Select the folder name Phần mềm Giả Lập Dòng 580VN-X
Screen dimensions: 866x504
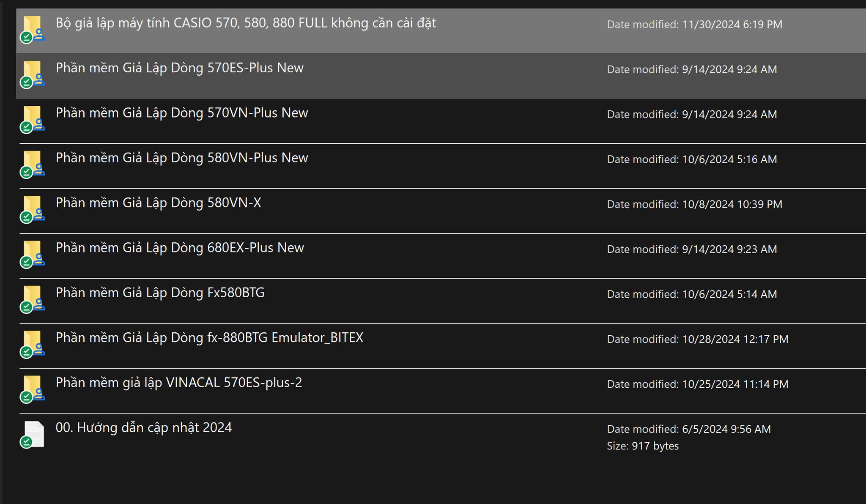tap(158, 203)
